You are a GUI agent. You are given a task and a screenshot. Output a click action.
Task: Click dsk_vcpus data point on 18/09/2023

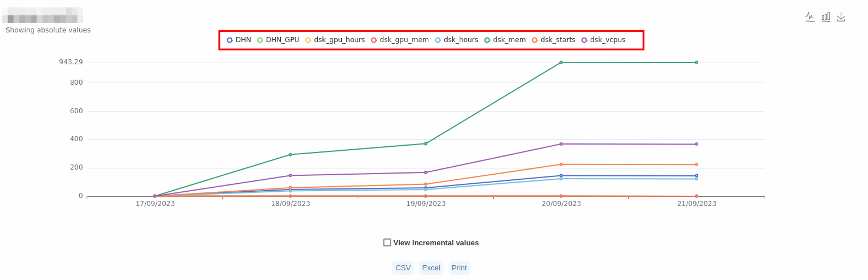290,175
